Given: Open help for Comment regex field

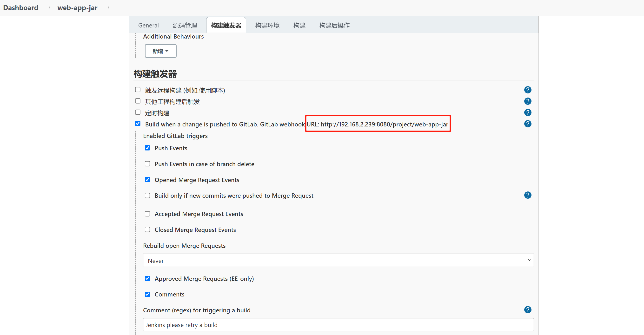Looking at the screenshot, I should pos(527,310).
